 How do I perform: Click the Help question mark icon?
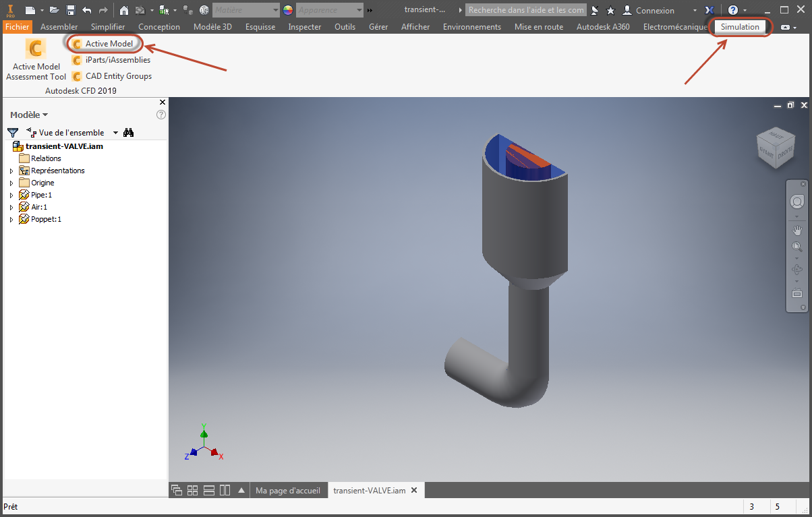click(x=733, y=10)
